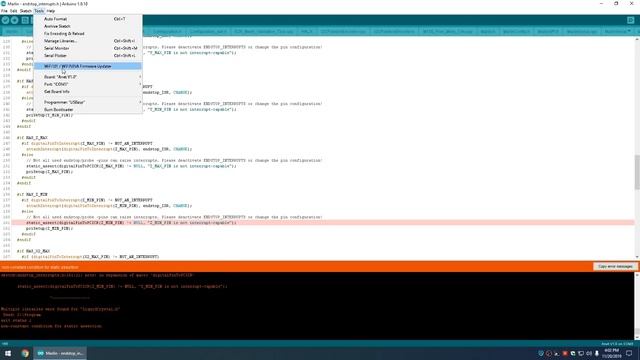Select Serial Monitor menu entry
The height and width of the screenshot is (360, 640).
88,49
